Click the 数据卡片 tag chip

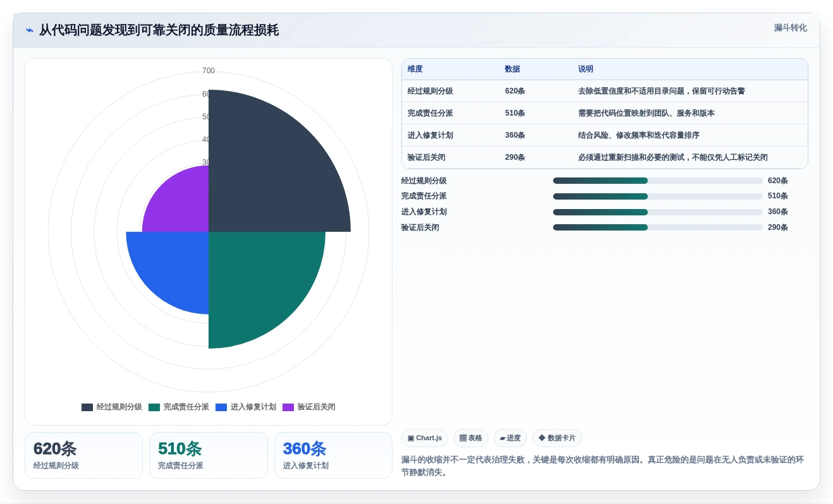tap(557, 438)
